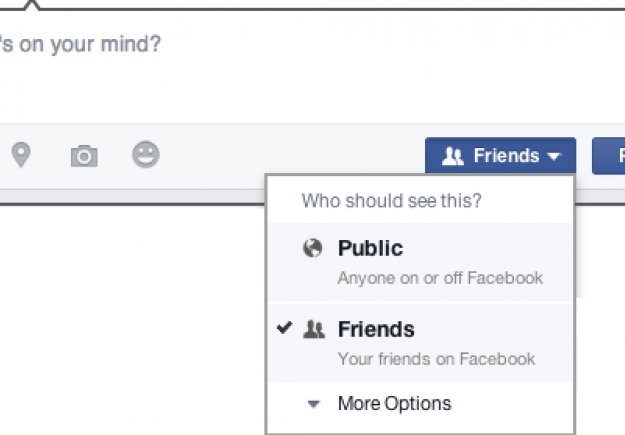Select the Public audience option
Screen dimensions: 625x435
[370, 249]
